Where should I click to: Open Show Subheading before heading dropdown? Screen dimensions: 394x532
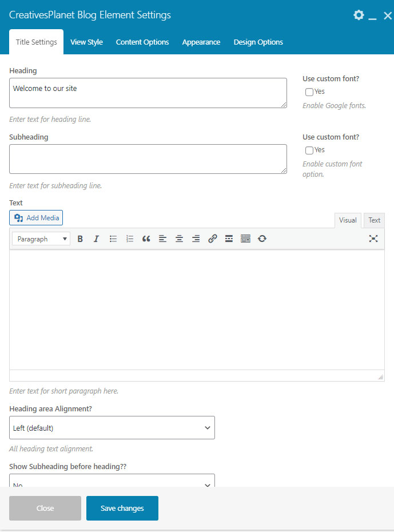112,482
